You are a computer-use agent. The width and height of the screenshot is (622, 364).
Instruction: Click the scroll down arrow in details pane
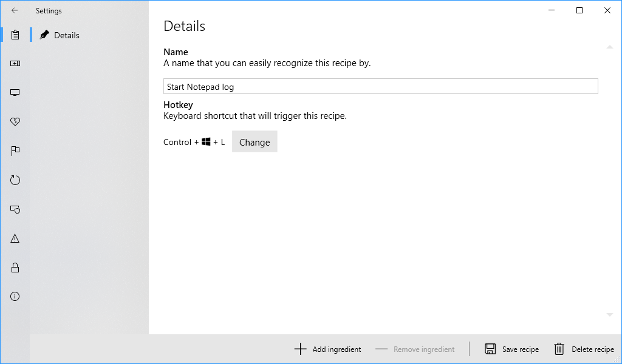click(x=610, y=315)
